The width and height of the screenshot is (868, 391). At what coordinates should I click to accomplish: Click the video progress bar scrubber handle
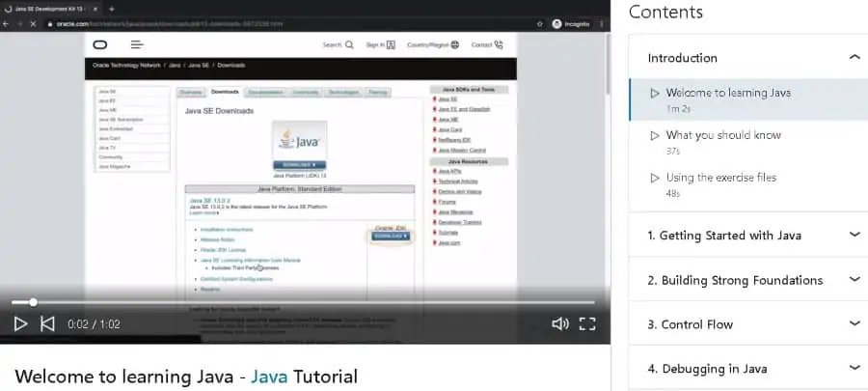(33, 302)
